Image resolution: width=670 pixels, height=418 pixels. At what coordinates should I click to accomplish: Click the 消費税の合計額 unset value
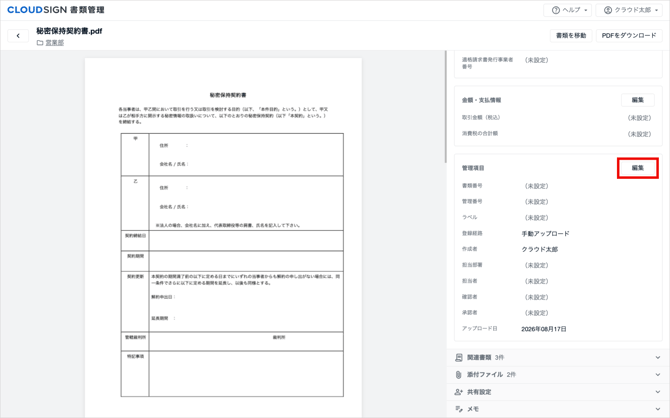(639, 134)
